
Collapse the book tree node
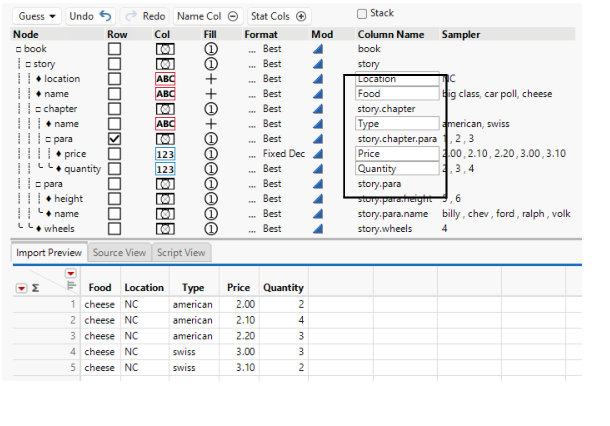(18, 49)
